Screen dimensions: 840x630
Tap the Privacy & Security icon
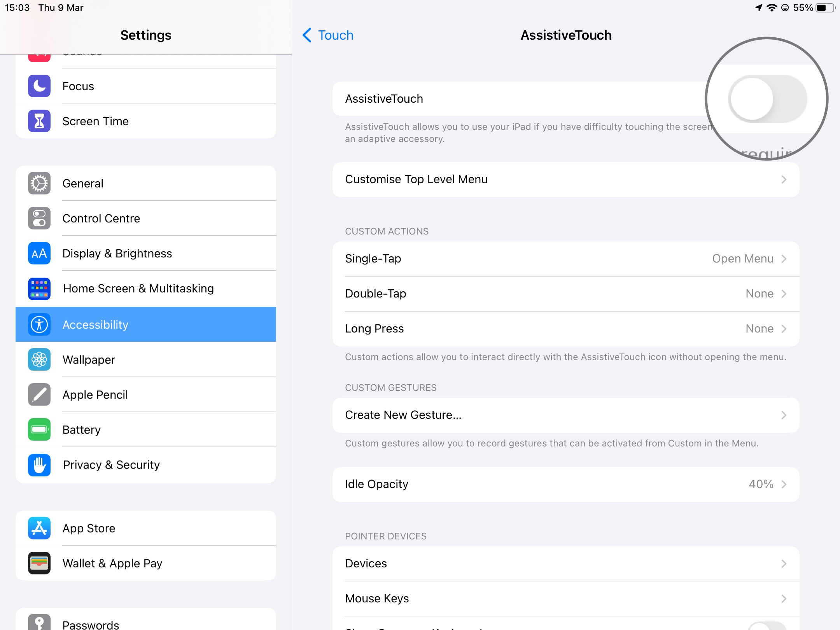[x=39, y=465]
